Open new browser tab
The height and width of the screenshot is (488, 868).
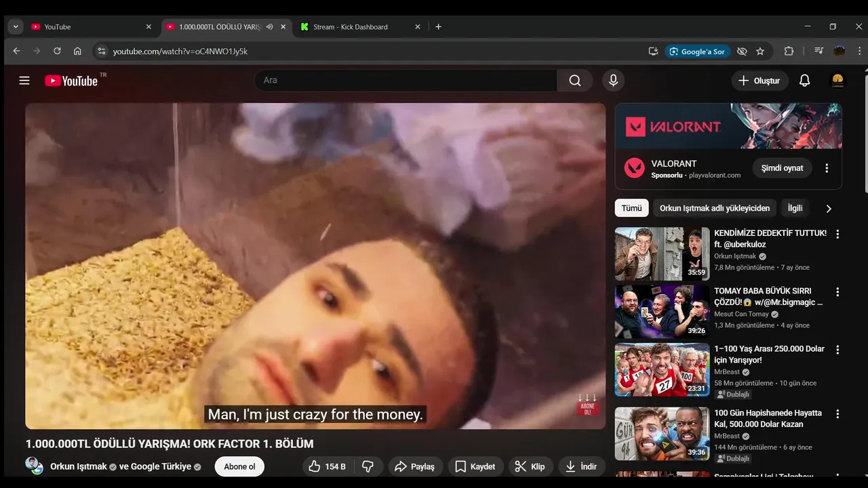click(x=438, y=26)
